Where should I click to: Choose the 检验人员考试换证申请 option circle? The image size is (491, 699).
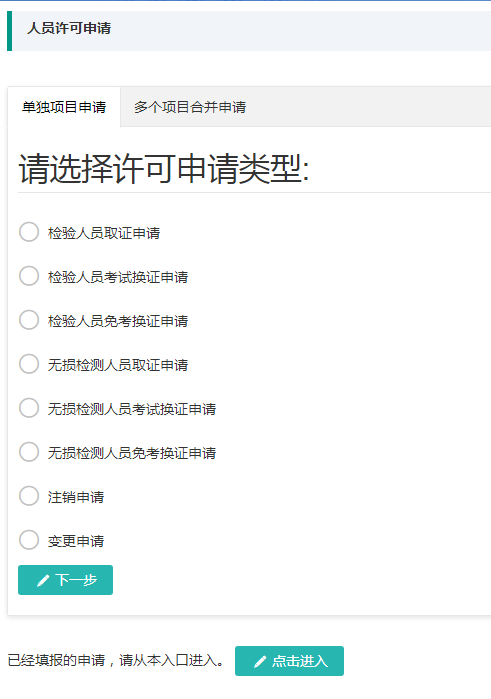click(x=29, y=276)
